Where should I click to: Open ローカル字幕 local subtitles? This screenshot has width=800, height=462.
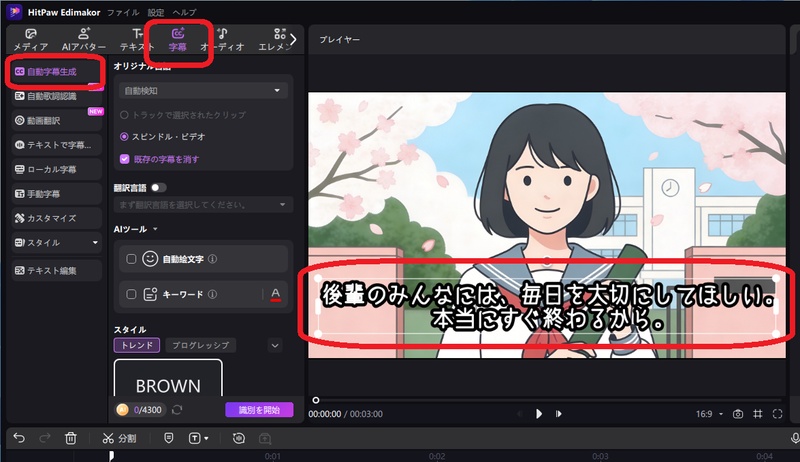tap(56, 169)
